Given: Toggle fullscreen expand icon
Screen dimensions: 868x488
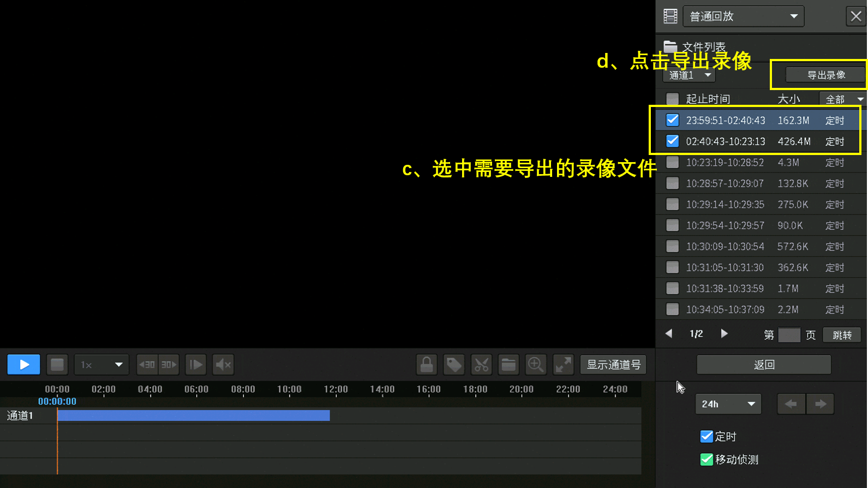Looking at the screenshot, I should pos(563,365).
